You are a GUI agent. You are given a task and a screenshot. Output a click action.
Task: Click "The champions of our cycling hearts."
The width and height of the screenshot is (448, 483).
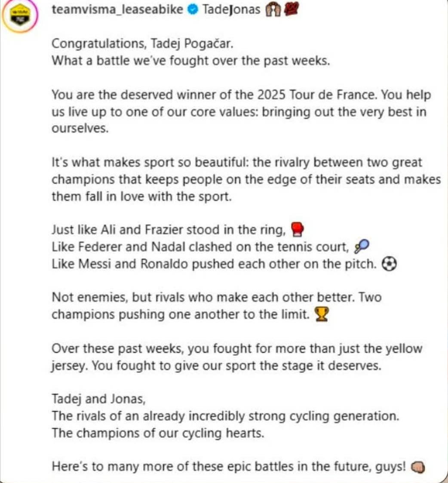point(158,433)
